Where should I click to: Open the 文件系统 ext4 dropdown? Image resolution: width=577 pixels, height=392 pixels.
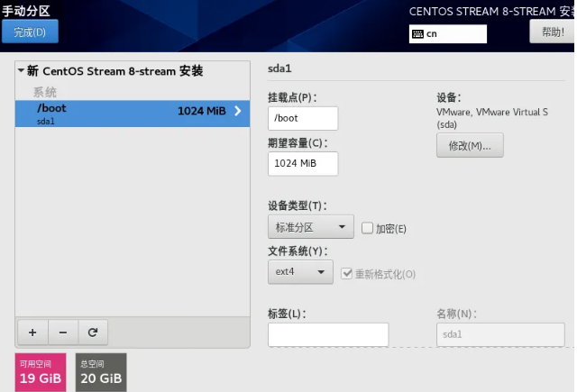coord(300,272)
